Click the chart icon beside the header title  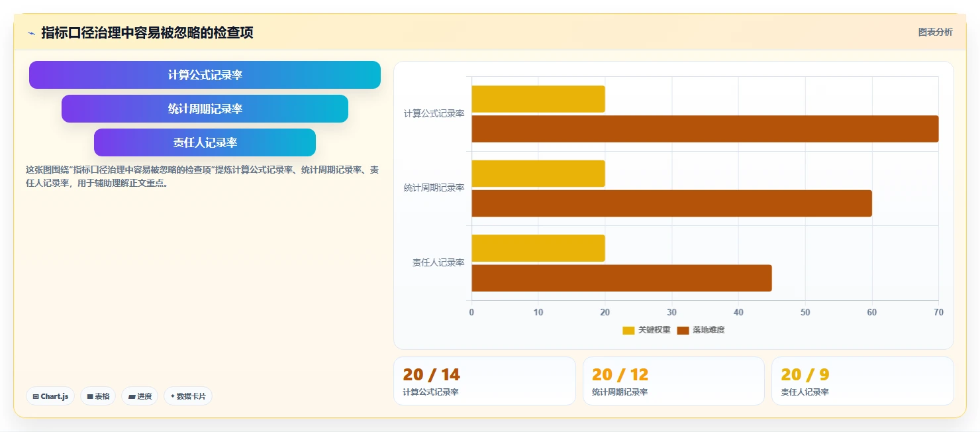[x=31, y=33]
